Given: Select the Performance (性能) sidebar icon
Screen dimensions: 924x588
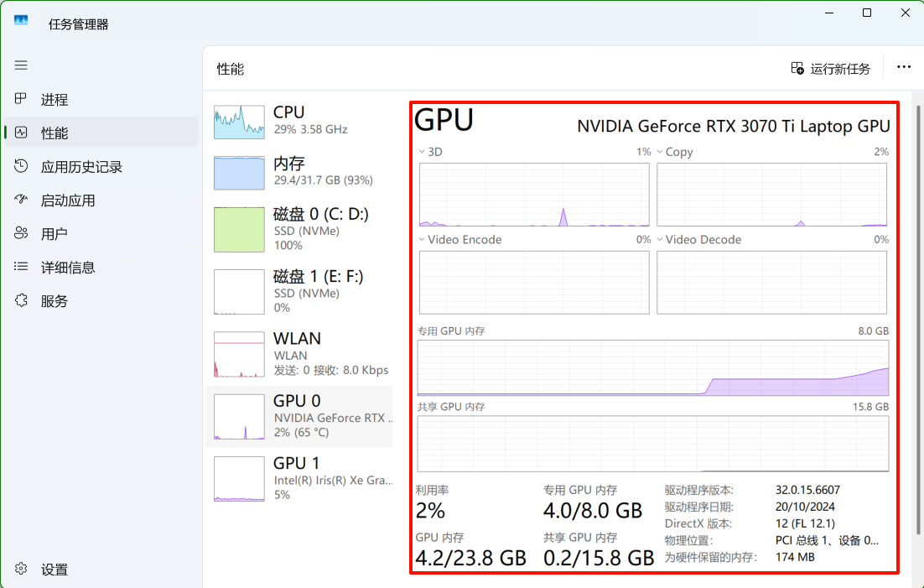Looking at the screenshot, I should pos(21,133).
